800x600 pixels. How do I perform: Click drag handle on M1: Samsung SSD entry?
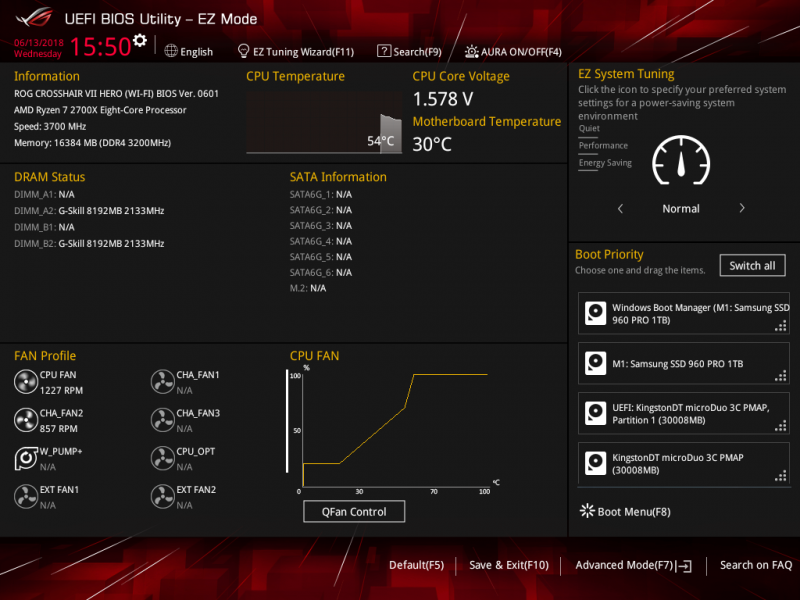[x=781, y=376]
